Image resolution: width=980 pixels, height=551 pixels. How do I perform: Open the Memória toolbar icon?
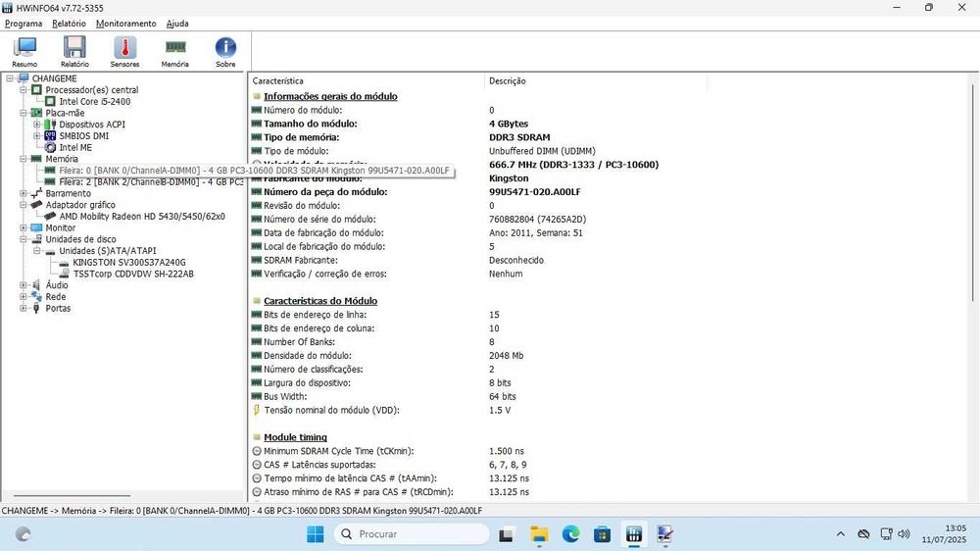(x=175, y=52)
